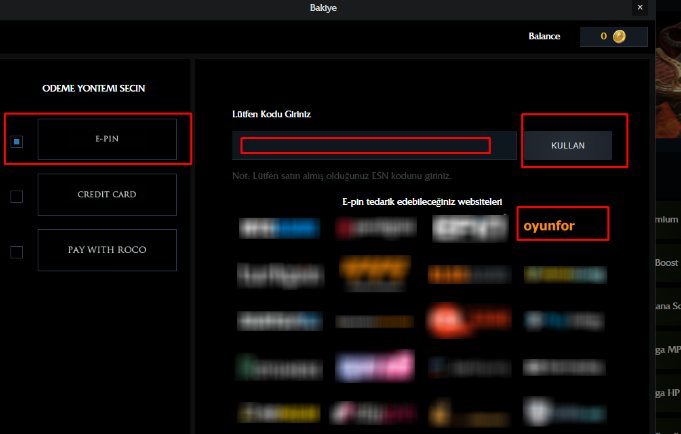Click the 'ODEME YONTEMI SECIN' heading
Image resolution: width=681 pixels, height=434 pixels.
click(x=93, y=88)
